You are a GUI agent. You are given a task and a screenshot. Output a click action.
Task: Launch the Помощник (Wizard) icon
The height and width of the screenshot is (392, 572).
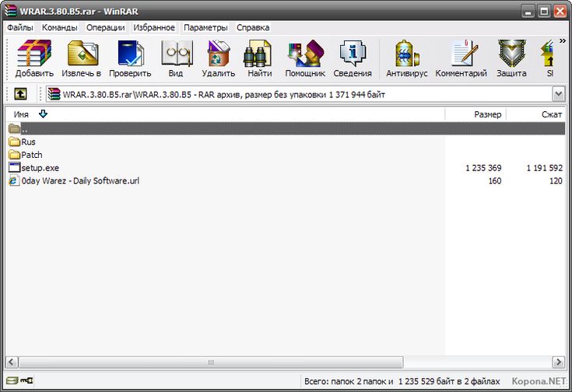pyautogui.click(x=306, y=53)
